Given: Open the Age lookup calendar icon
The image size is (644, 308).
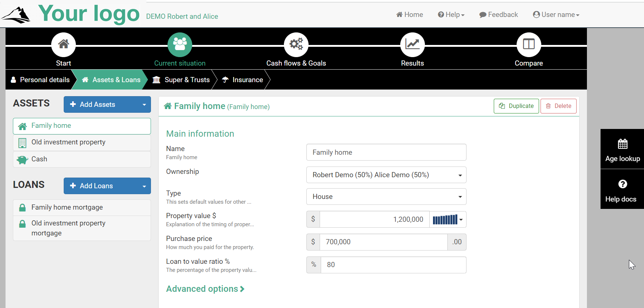Looking at the screenshot, I should pyautogui.click(x=622, y=144).
